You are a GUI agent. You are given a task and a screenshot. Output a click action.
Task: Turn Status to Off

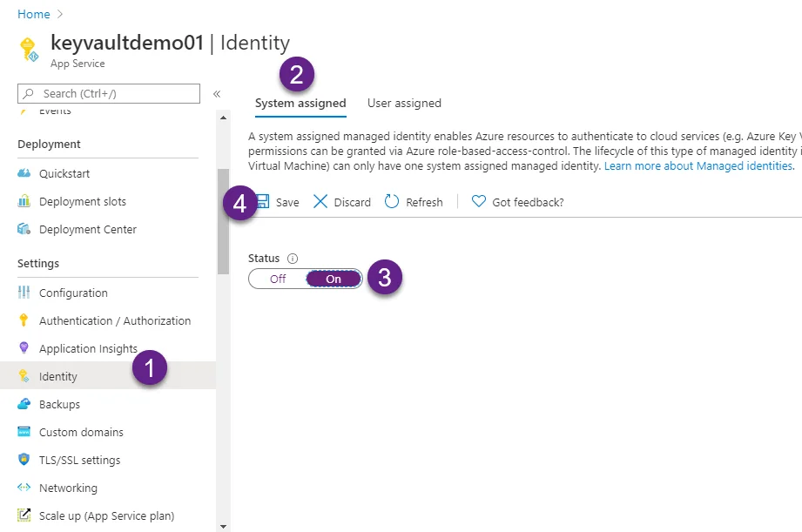(278, 279)
